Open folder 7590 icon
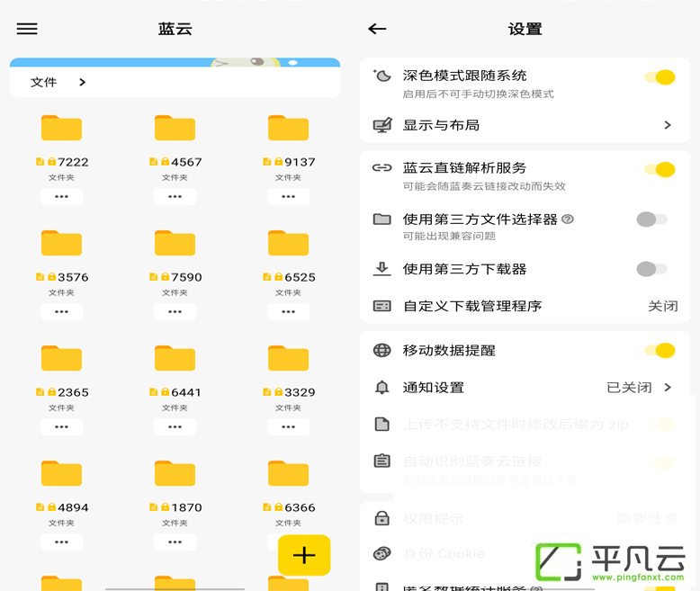The height and width of the screenshot is (591, 700). pyautogui.click(x=175, y=243)
